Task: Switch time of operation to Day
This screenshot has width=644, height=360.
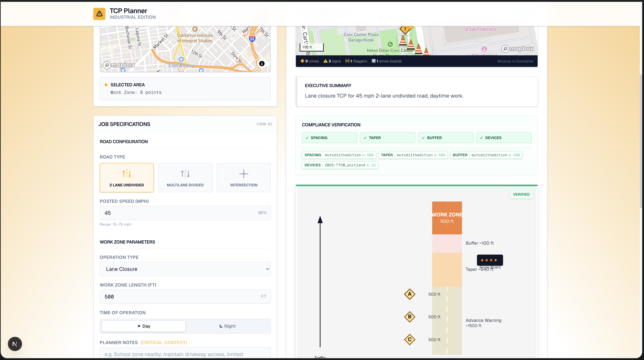Action: [x=144, y=326]
